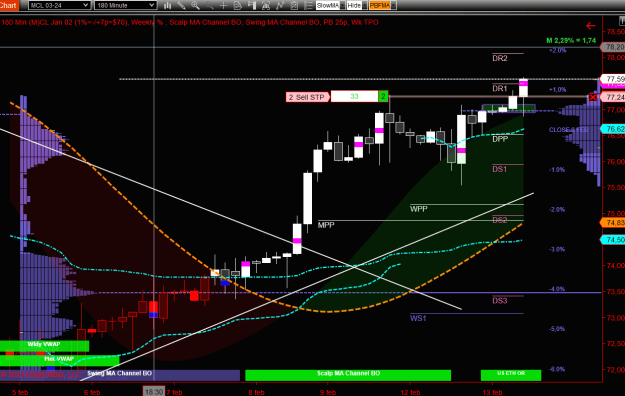Click the MPP monthly pivot label
The width and height of the screenshot is (625, 396).
[326, 225]
